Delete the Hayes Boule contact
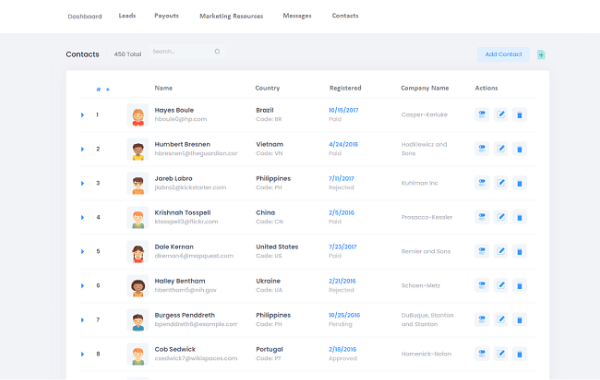600x380 pixels. coord(519,115)
